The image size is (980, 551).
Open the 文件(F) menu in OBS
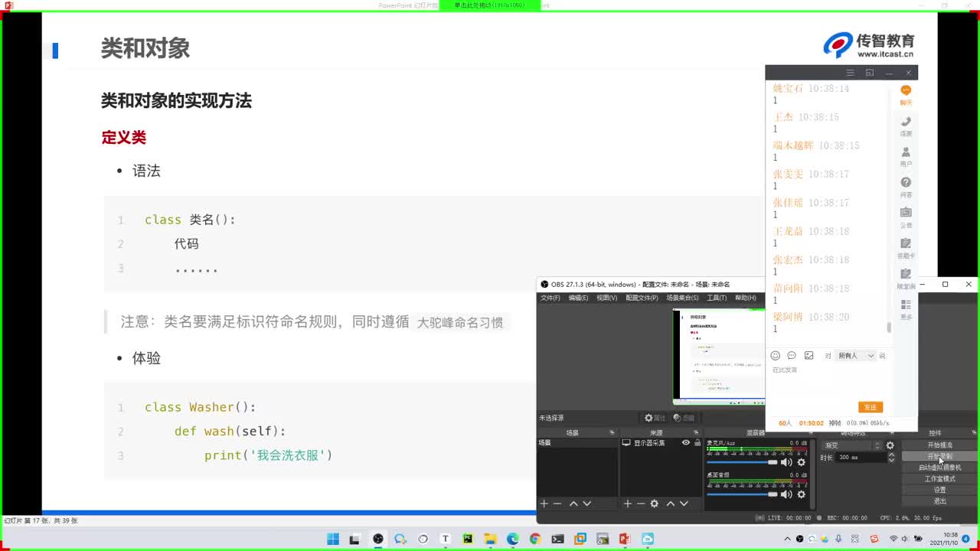[x=550, y=298]
